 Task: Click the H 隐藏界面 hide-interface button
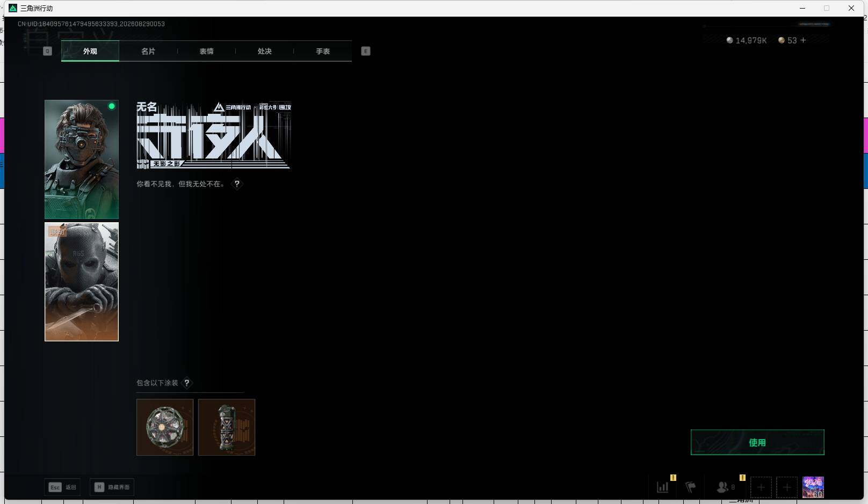(112, 487)
